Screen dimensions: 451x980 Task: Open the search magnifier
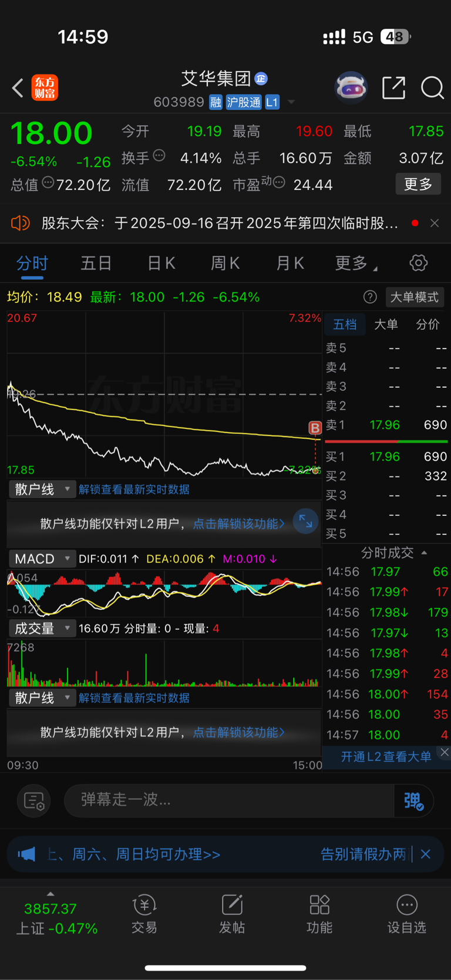432,88
